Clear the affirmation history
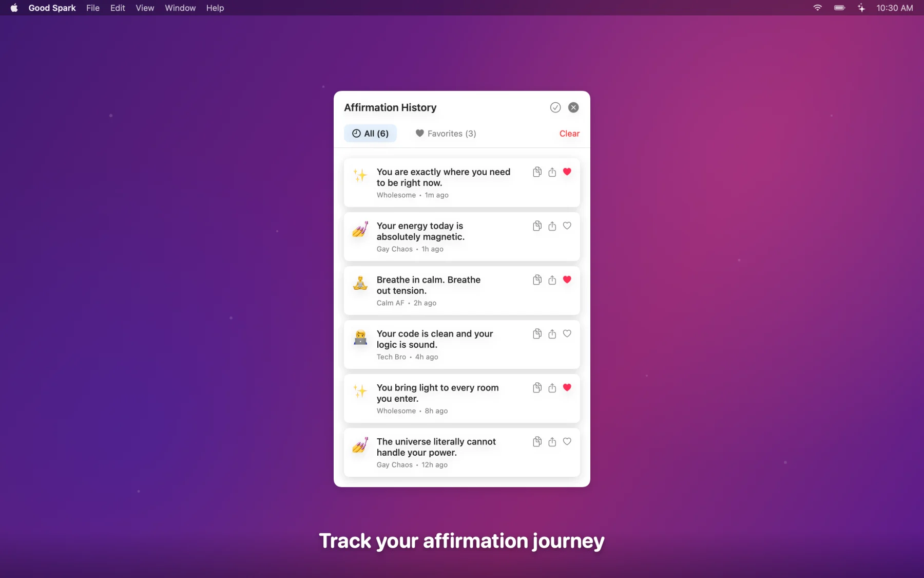The image size is (924, 578). 569,134
